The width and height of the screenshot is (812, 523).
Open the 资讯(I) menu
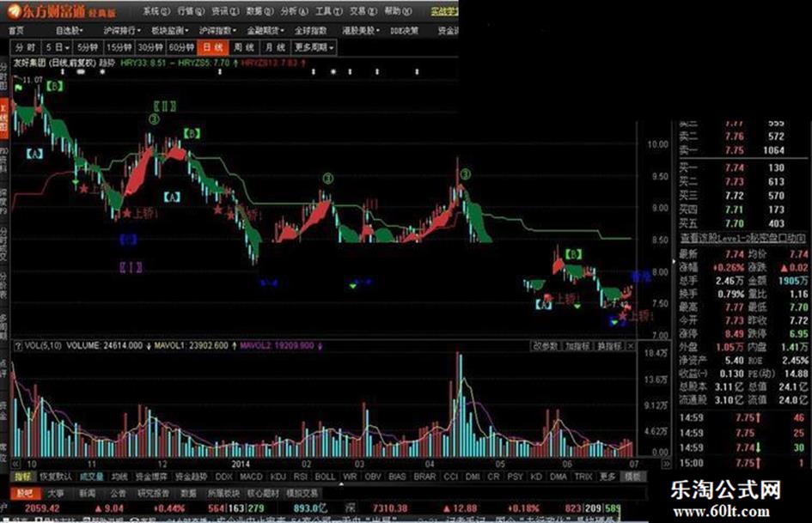225,11
